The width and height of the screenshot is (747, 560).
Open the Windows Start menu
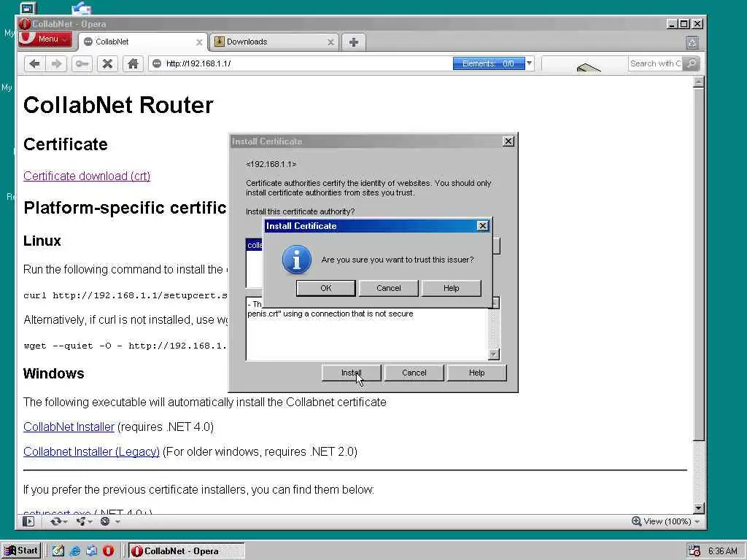point(21,551)
